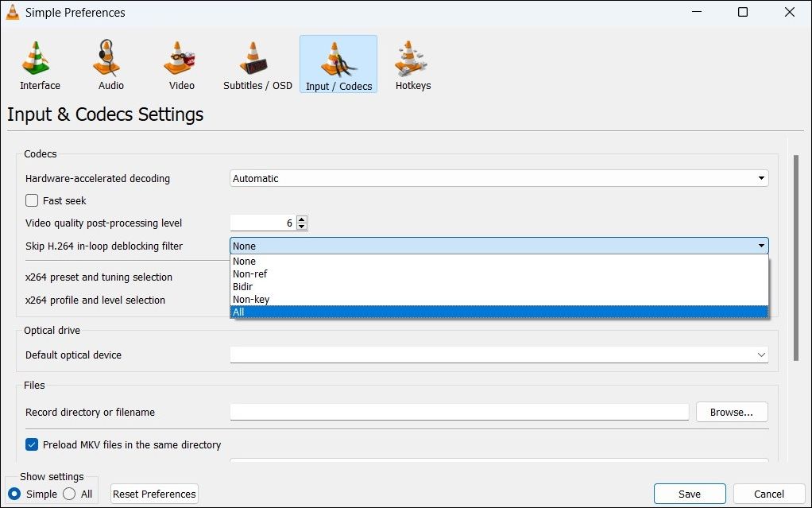Click the 'x264 profile and level selection' label

[95, 300]
